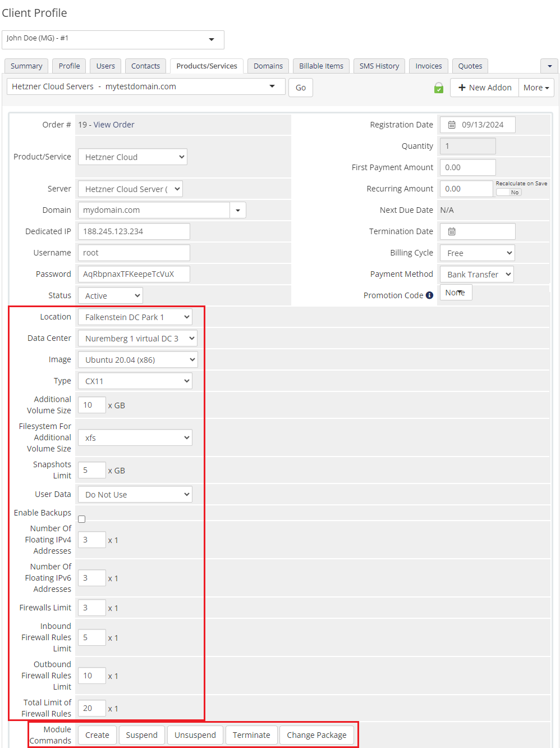Viewport: 560px width, 748px height.
Task: Open the Product/Service Hetzner Cloud dropdown
Action: 132,157
